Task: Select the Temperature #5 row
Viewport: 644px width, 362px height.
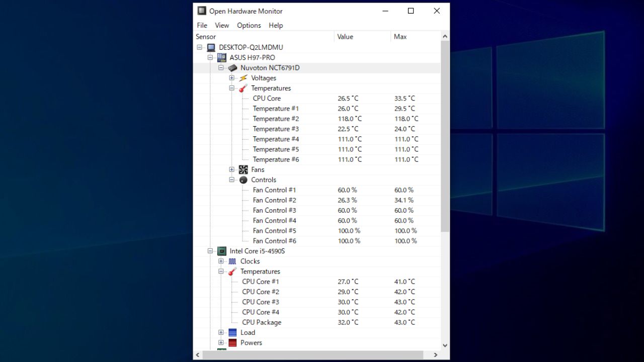Action: [x=317, y=149]
